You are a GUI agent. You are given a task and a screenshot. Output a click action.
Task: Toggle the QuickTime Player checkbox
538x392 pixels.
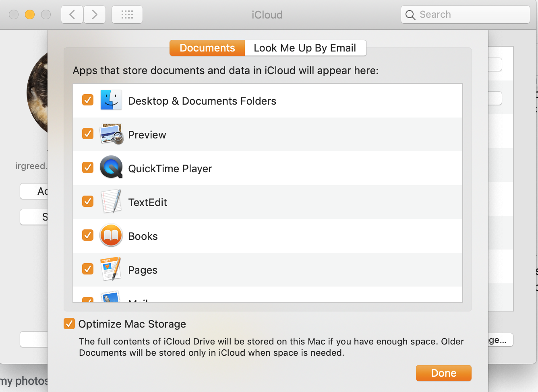(x=88, y=167)
